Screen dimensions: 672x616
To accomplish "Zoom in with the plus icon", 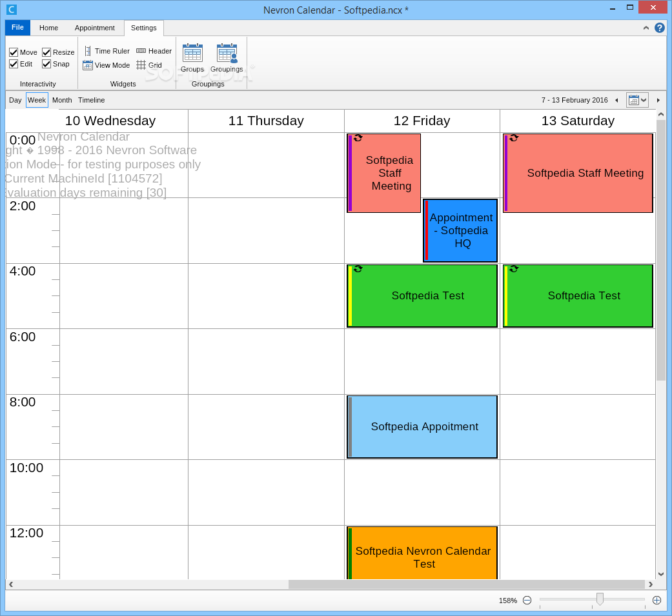I will click(657, 600).
